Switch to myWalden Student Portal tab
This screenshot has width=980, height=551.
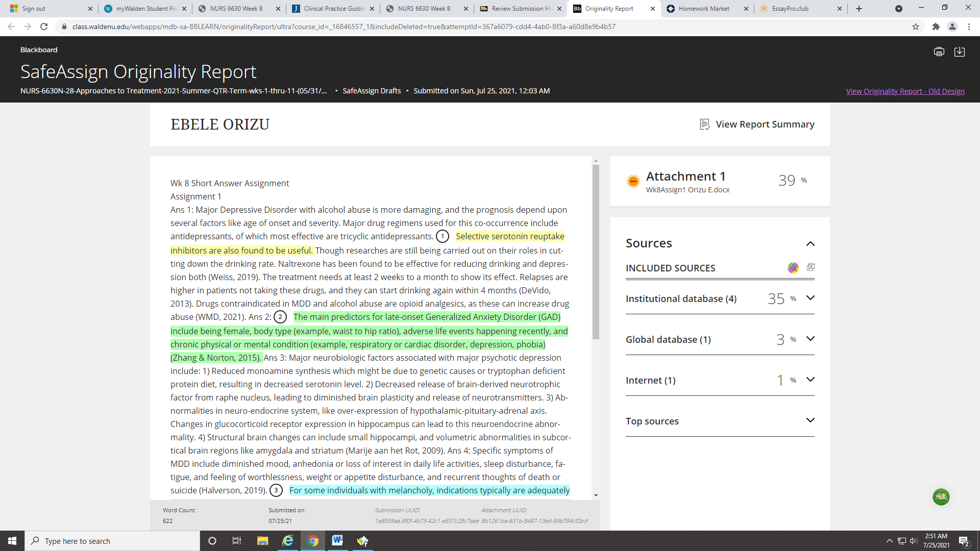coord(144,9)
